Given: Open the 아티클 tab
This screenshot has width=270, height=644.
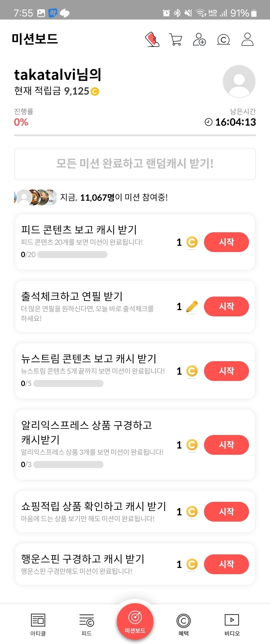Looking at the screenshot, I should click(38, 624).
